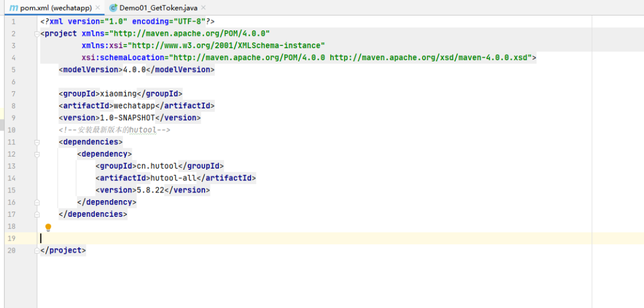Collapse the project tag fold on line 2
Viewport: 644px width, 308px height.
click(37, 33)
